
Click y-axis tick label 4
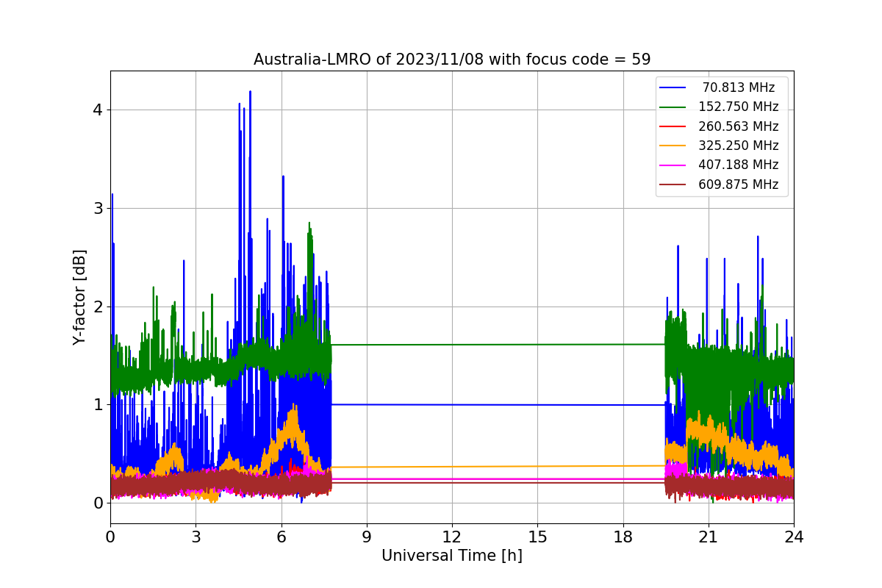(x=98, y=110)
